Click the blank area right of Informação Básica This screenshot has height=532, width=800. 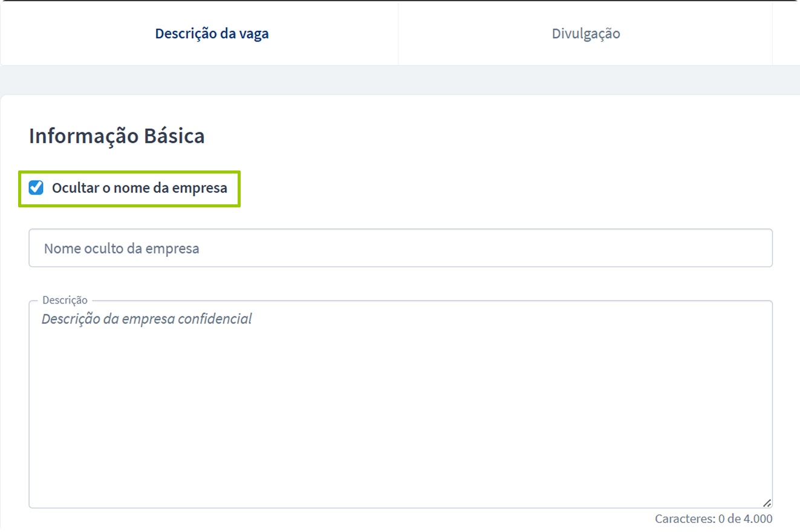coord(484,136)
